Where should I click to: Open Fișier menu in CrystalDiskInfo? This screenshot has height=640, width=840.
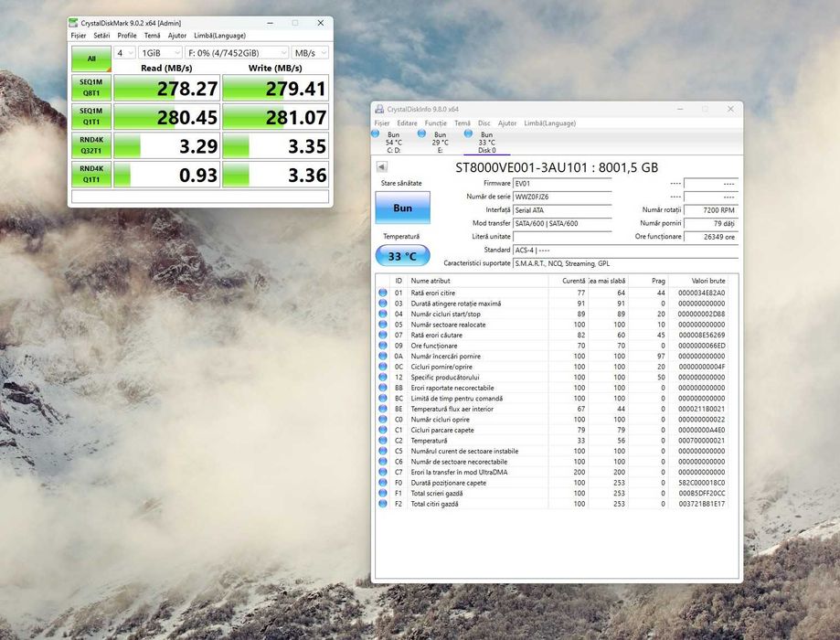[x=382, y=123]
